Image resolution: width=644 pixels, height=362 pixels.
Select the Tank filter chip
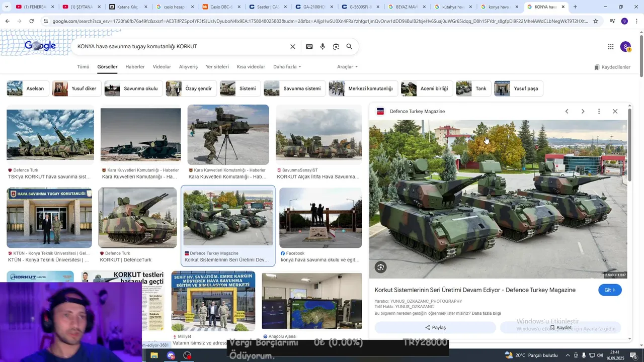click(473, 88)
